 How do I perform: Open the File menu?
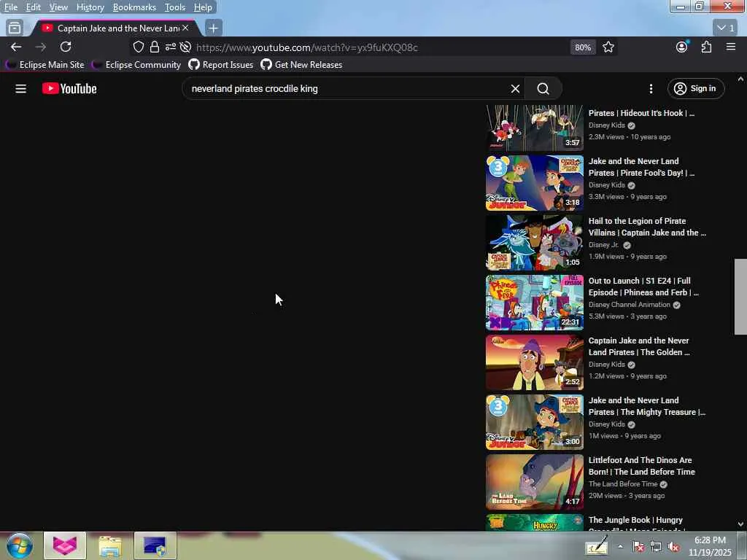10,7
